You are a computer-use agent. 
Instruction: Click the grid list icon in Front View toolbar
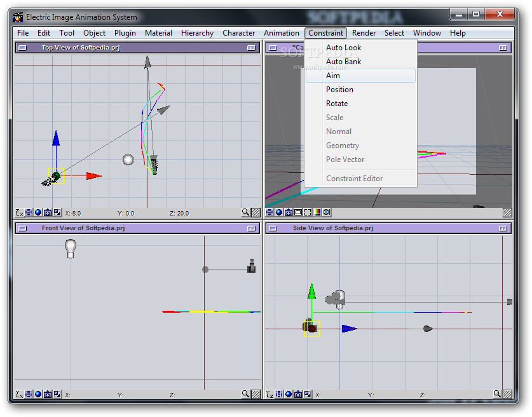[29, 394]
